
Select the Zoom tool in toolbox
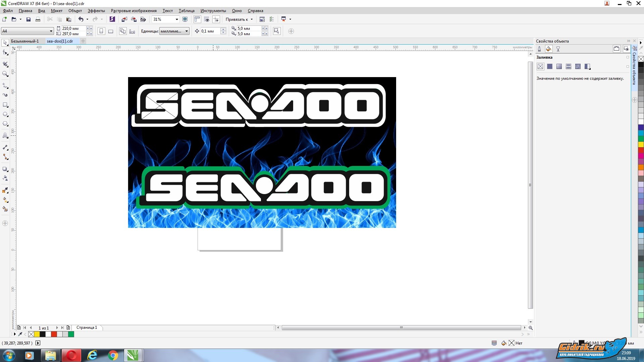[5, 74]
